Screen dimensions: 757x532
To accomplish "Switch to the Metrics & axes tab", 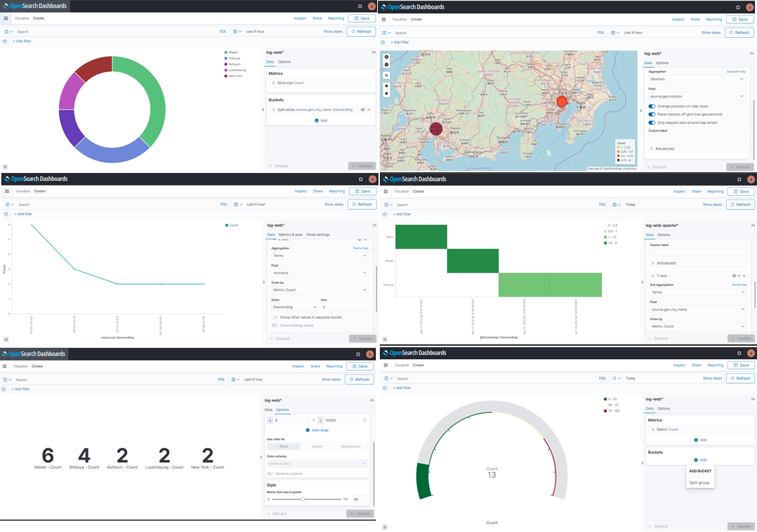I will point(291,235).
